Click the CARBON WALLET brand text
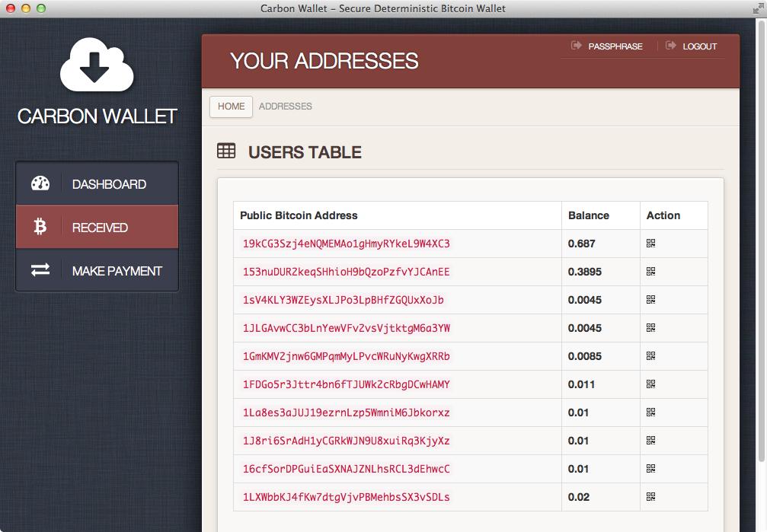This screenshot has height=532, width=767. click(x=97, y=116)
